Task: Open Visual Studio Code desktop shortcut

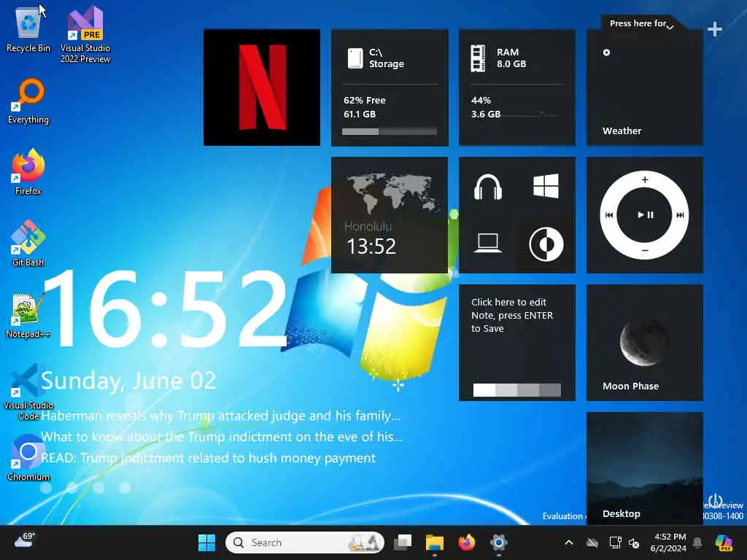Action: pos(28,392)
